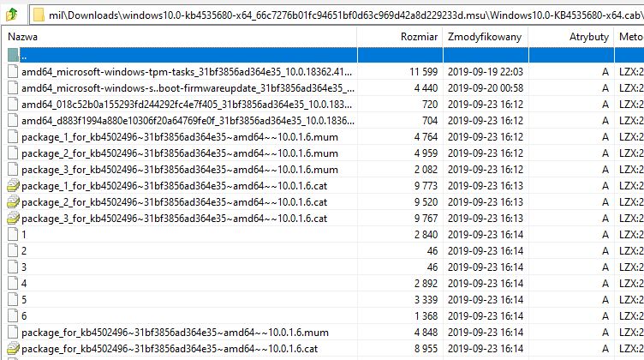Viewport: 644px width, 360px height.
Task: Click size value 4 848
Action: pos(426,332)
